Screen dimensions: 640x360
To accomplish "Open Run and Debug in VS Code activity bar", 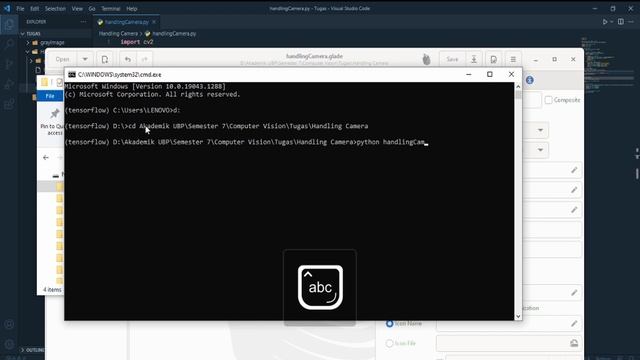I will (x=9, y=84).
